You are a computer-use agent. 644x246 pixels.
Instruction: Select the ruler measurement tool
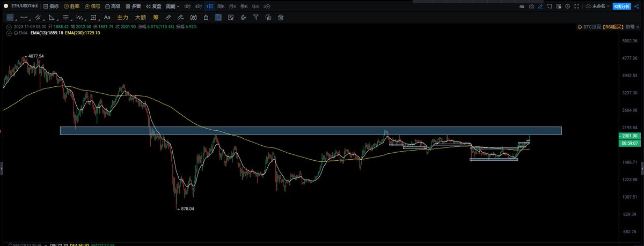click(168, 18)
